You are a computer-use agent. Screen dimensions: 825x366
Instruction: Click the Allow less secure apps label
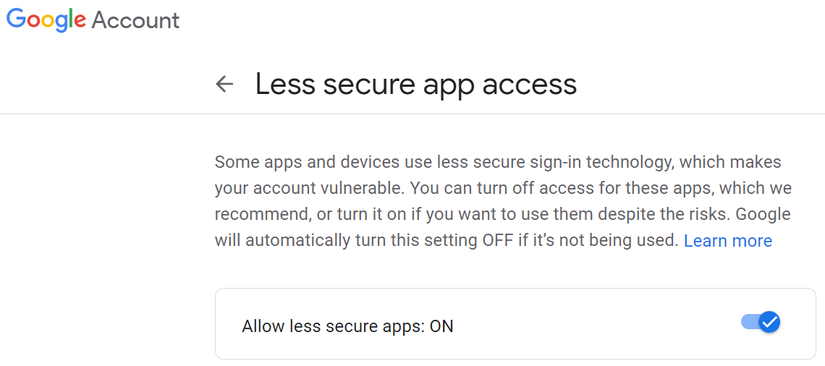click(x=334, y=327)
